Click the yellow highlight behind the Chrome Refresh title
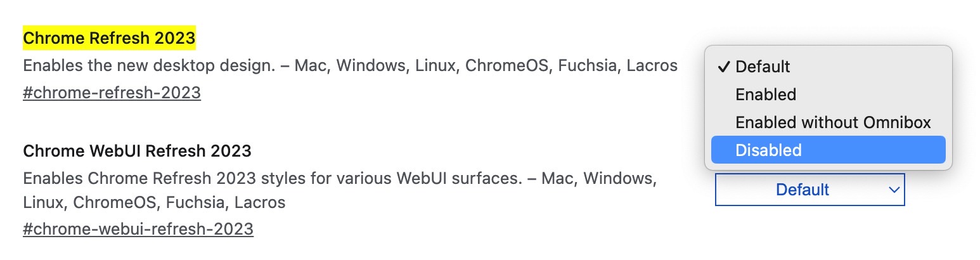Screen dimensions: 980x260 tap(109, 38)
